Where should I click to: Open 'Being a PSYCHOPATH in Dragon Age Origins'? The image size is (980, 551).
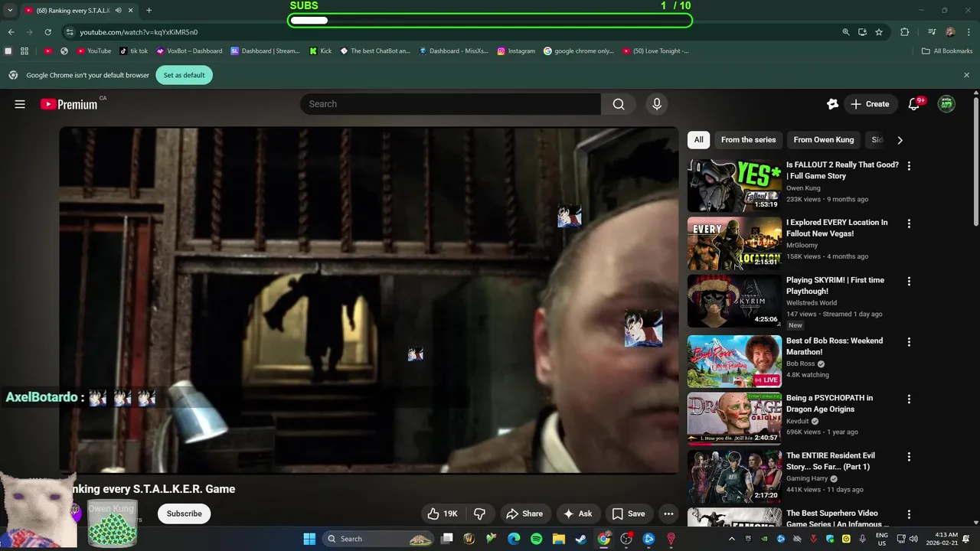(829, 403)
